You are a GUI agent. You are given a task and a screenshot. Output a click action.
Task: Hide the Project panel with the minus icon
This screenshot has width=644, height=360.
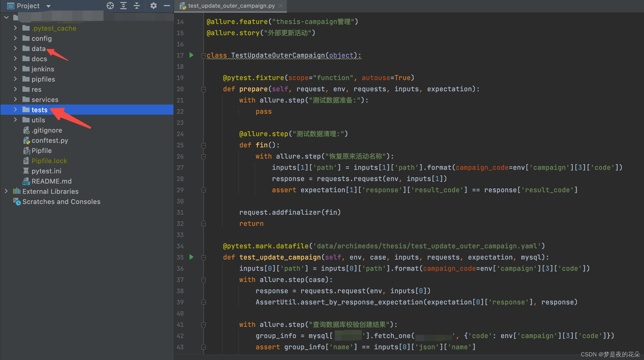pyautogui.click(x=167, y=6)
